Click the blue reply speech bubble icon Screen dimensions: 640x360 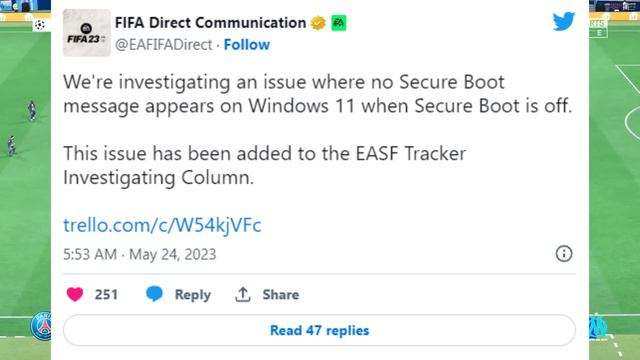pyautogui.click(x=154, y=294)
